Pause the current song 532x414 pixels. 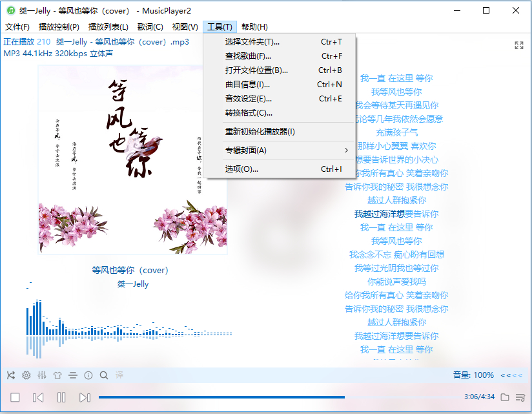click(61, 397)
